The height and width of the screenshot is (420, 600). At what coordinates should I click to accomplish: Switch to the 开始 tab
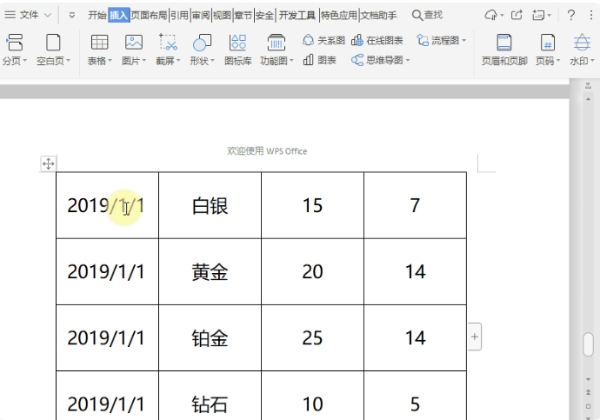pyautogui.click(x=97, y=15)
